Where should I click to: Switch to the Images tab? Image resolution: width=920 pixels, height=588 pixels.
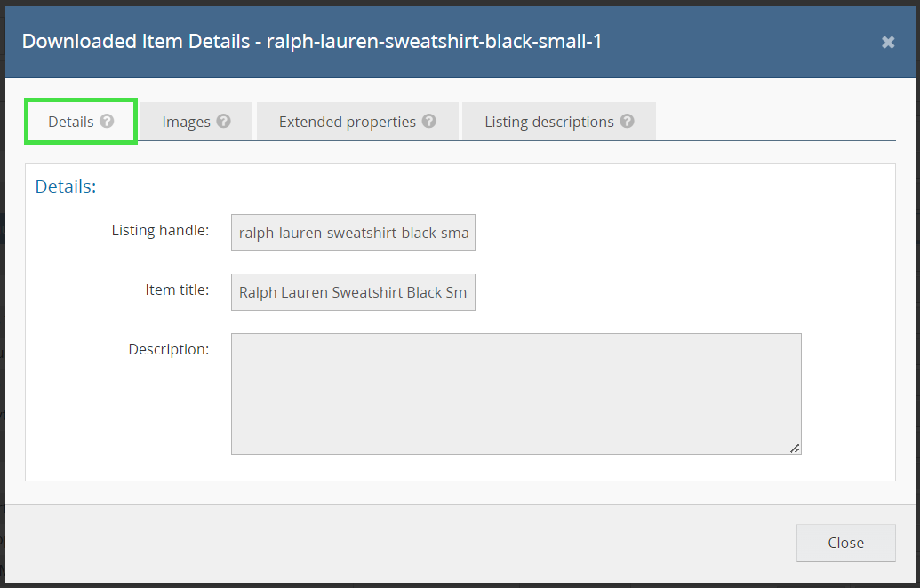click(x=186, y=122)
